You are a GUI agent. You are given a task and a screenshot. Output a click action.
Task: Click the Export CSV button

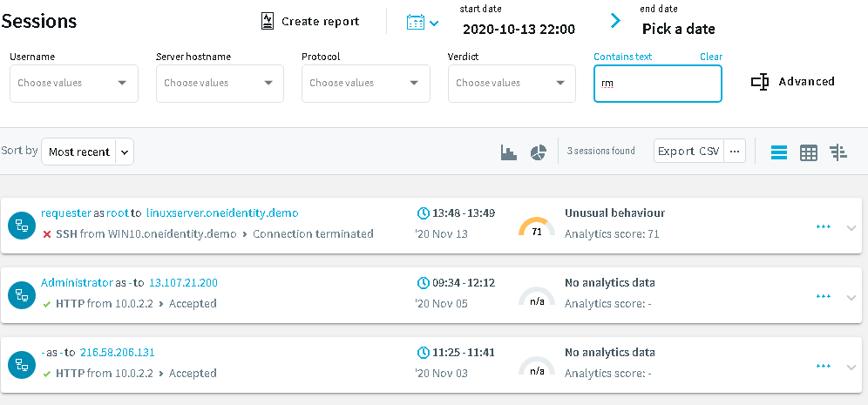[x=688, y=152]
